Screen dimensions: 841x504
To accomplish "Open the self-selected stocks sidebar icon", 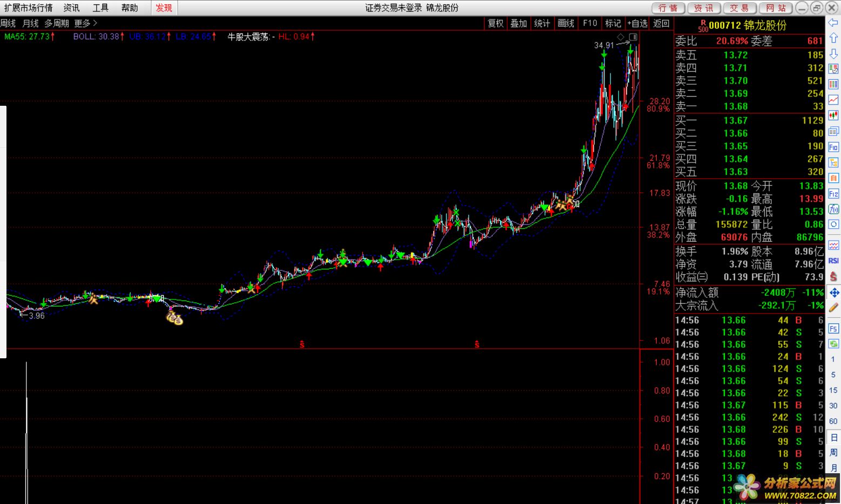I will (x=833, y=178).
